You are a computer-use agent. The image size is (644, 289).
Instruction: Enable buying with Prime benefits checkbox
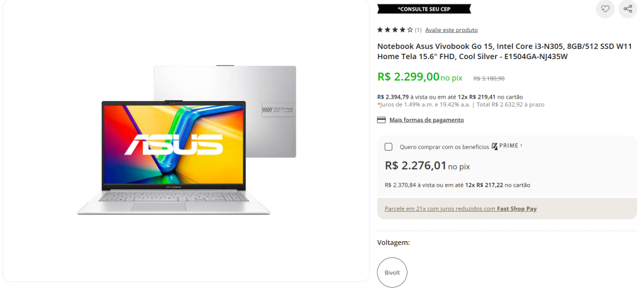click(388, 146)
